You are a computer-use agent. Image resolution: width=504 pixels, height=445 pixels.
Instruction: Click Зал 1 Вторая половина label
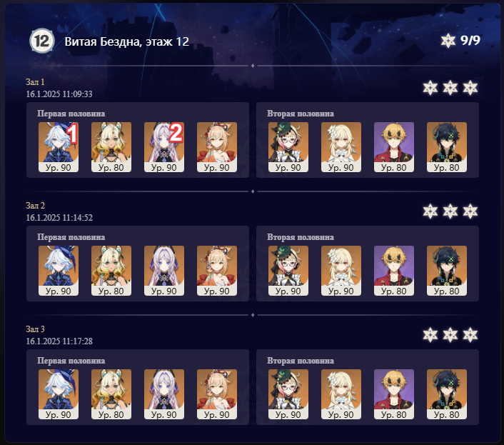[301, 114]
